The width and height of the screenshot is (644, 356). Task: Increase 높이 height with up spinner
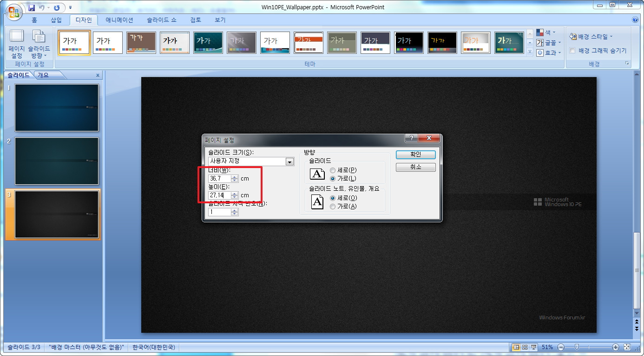click(x=235, y=194)
